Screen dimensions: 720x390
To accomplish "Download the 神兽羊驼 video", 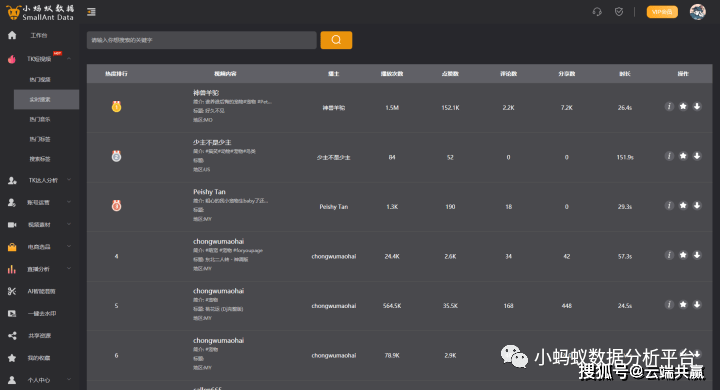I will [x=697, y=107].
